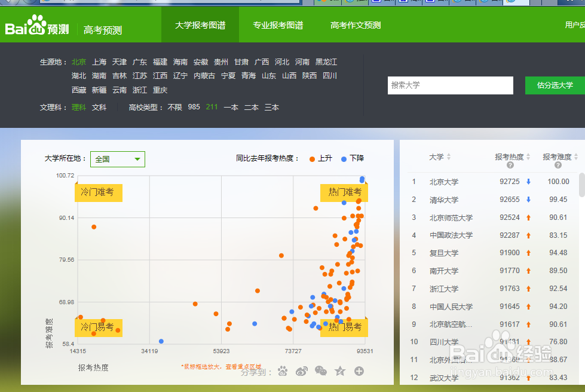585x392 pixels.
Task: Open the 用户 menu at top right
Action: point(574,24)
